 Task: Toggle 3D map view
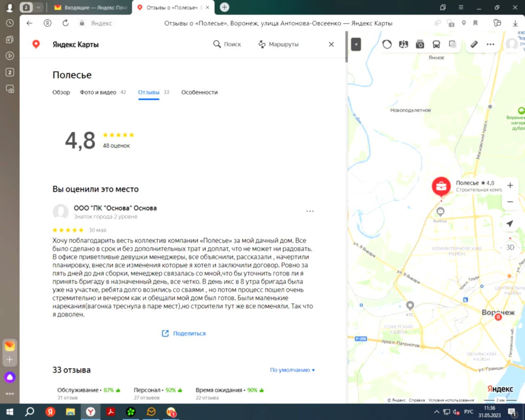click(510, 247)
